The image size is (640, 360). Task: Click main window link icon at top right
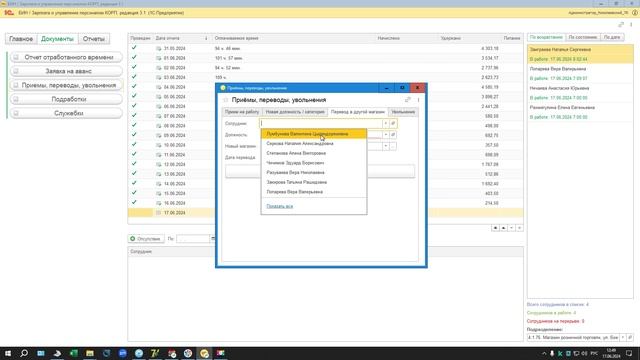(621, 25)
